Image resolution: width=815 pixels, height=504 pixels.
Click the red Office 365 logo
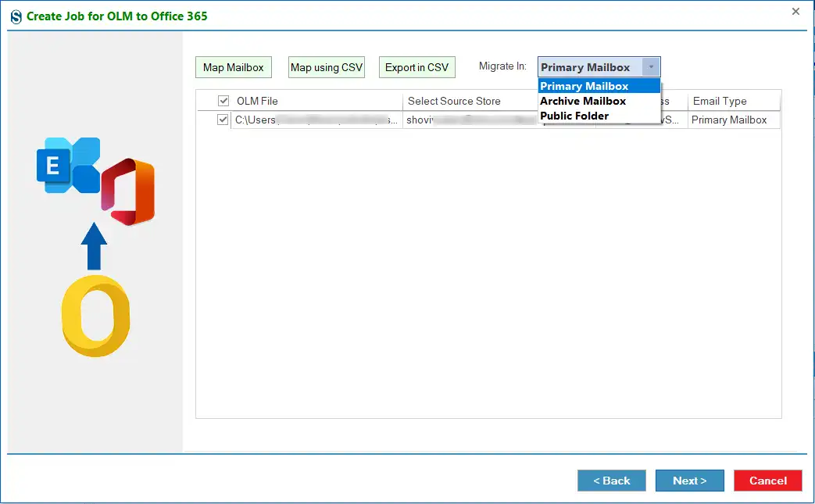pos(128,191)
